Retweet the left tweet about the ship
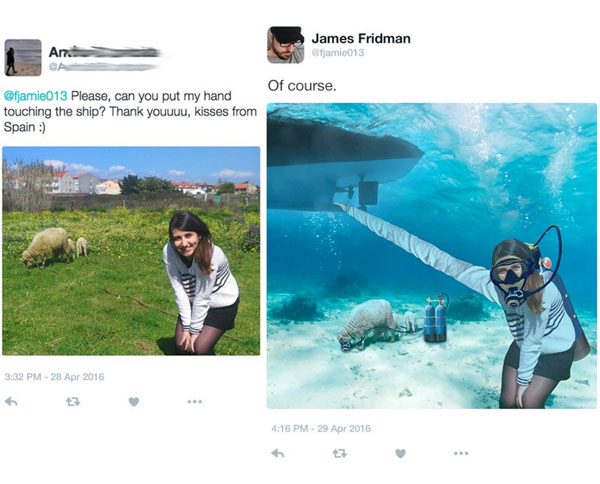This screenshot has height=484, width=600. coord(73,402)
